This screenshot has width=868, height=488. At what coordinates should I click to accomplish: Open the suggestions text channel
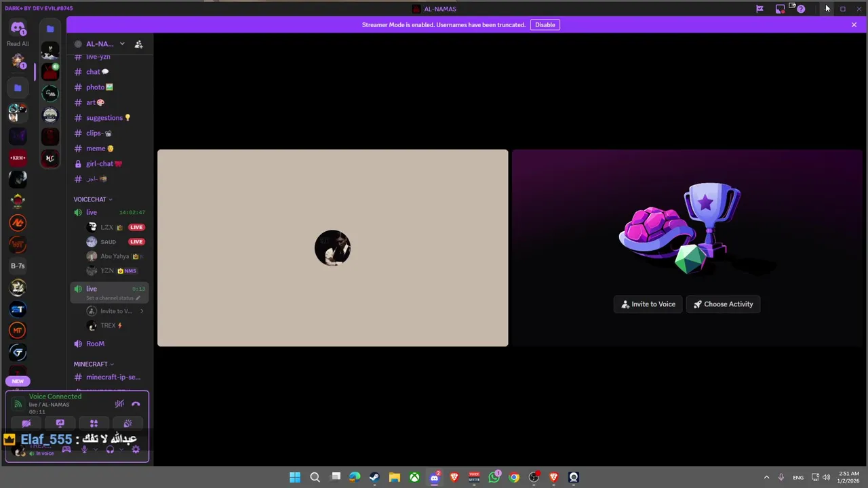point(109,118)
